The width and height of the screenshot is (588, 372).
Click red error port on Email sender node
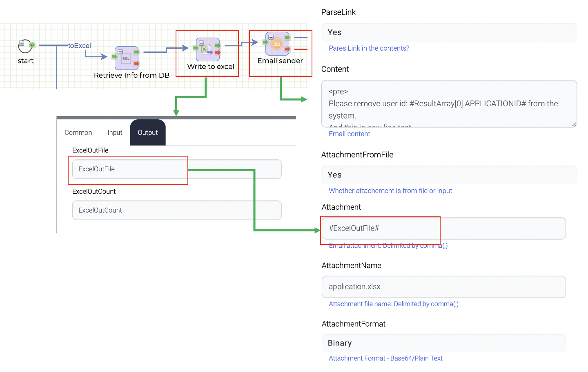click(x=287, y=49)
